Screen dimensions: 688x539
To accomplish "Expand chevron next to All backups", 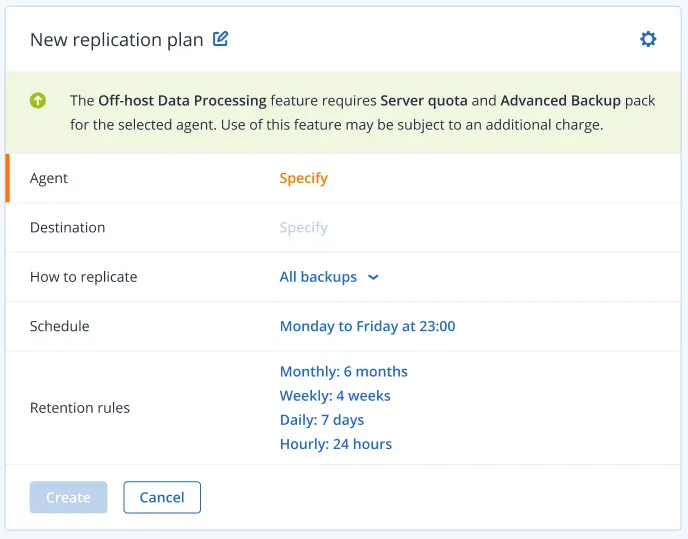I will 373,277.
